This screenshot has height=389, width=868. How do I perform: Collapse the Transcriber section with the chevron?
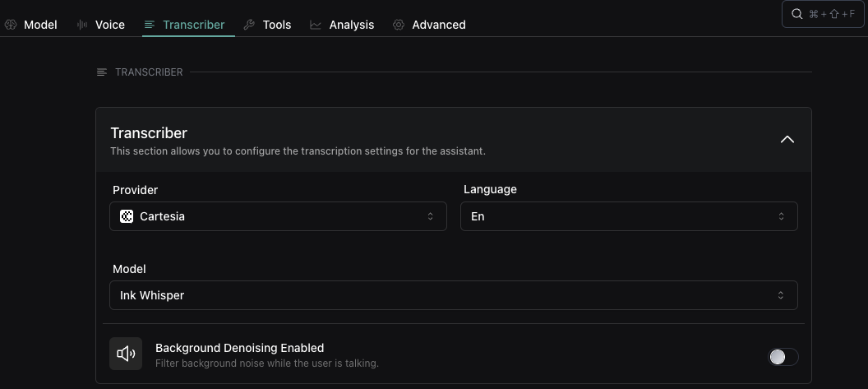pyautogui.click(x=787, y=139)
